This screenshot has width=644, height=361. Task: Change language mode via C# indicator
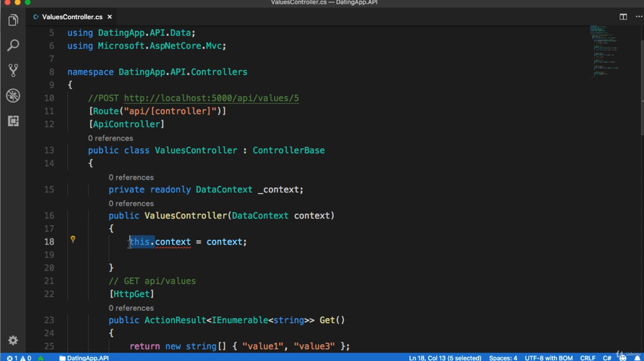(x=607, y=358)
